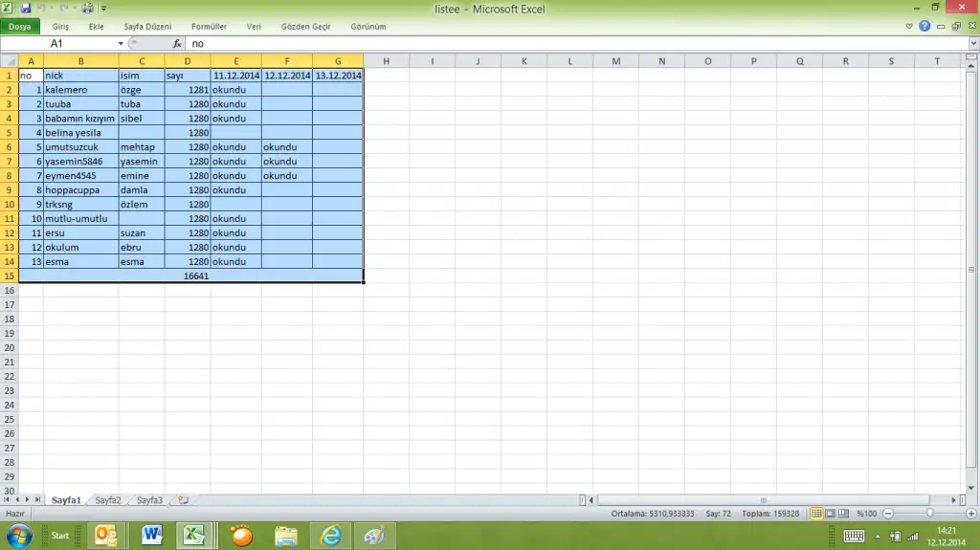Open the Customize Quick Access Toolbar dropdown

(x=103, y=8)
